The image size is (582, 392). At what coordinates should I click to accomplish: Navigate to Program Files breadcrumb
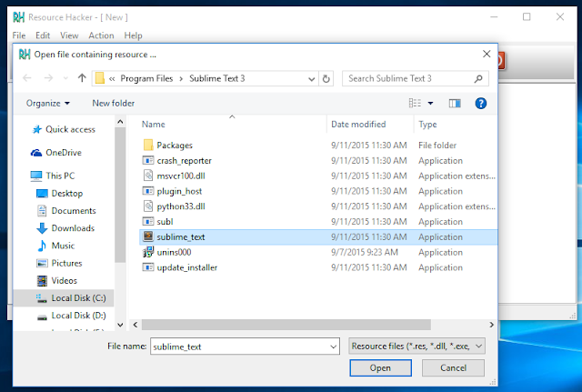coord(146,79)
